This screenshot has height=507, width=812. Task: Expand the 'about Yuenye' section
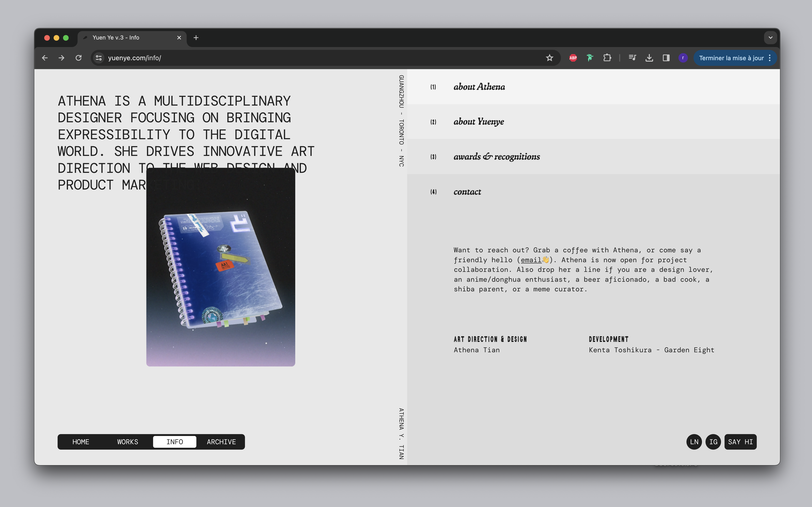coord(479,122)
